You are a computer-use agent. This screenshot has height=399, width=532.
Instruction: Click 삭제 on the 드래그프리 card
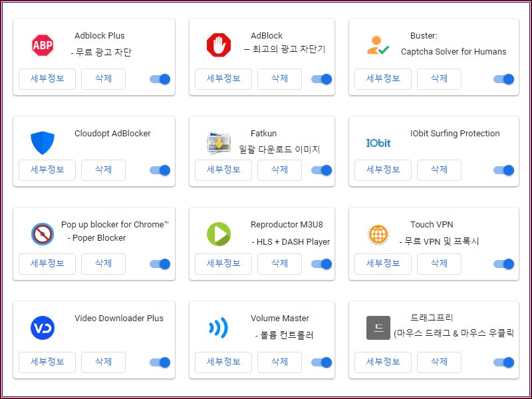coord(439,362)
